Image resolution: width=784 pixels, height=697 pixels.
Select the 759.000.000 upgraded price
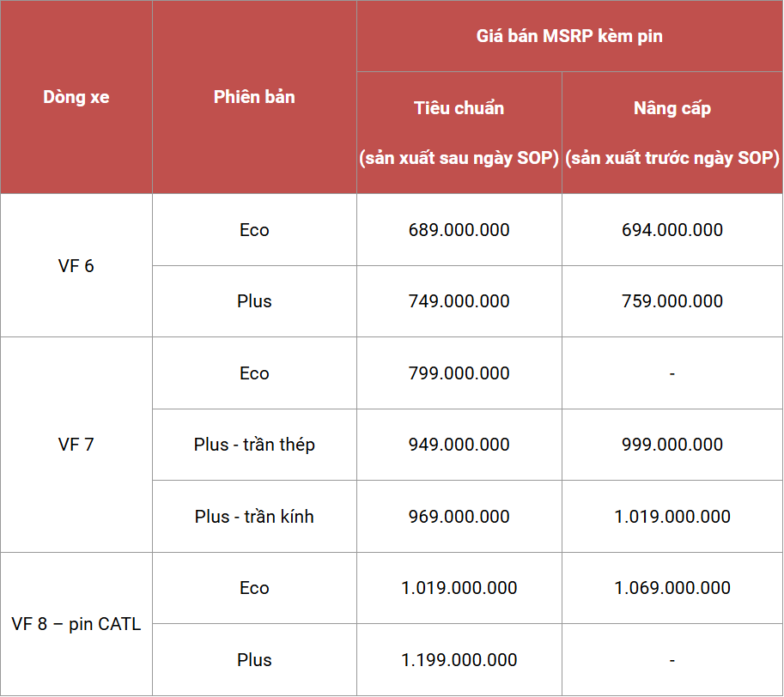tap(672, 301)
